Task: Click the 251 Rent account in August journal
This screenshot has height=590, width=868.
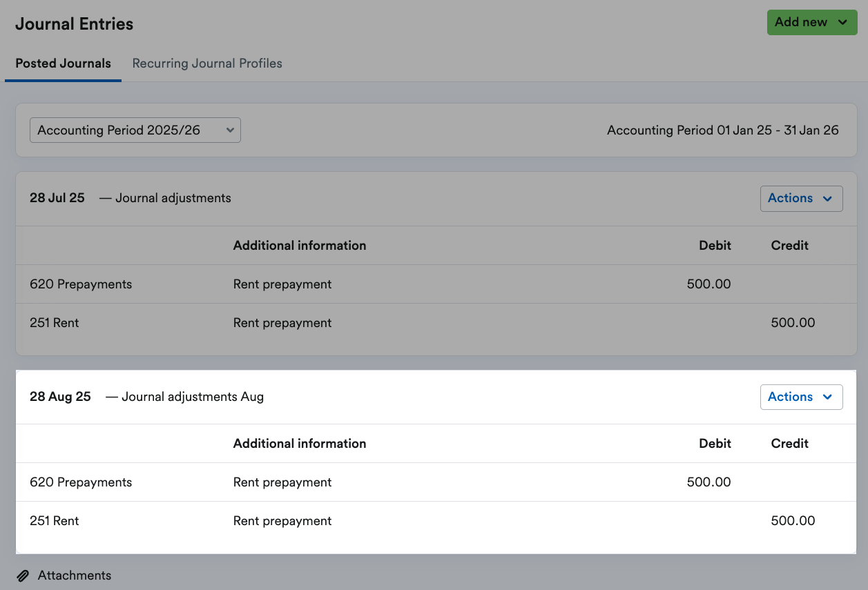Action: pos(54,520)
